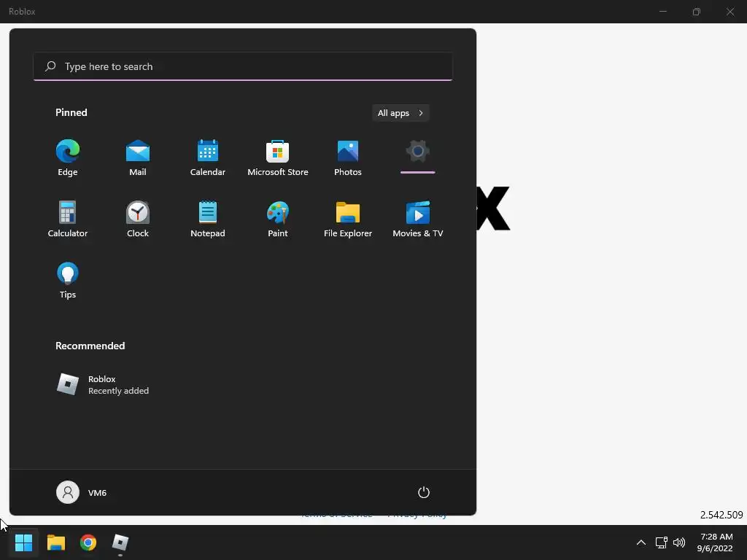This screenshot has height=560, width=747.
Task: Launch the Clock app
Action: [x=138, y=219]
